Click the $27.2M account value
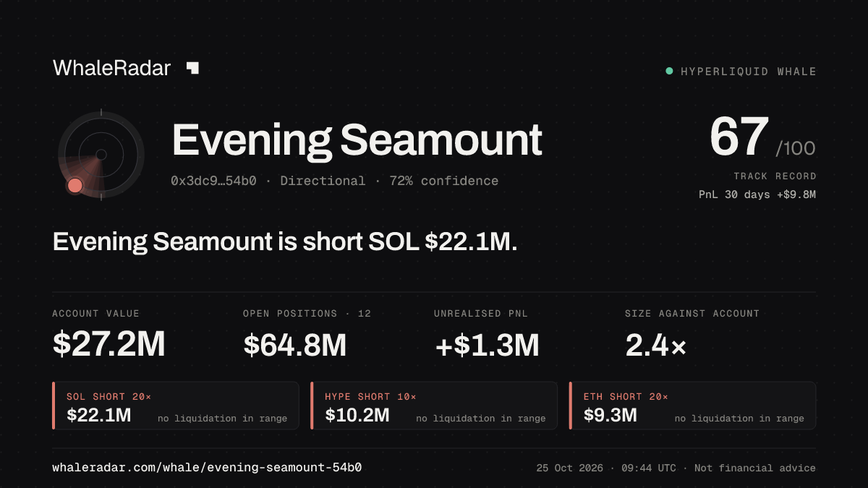Viewport: 868px width, 488px height. tap(109, 345)
